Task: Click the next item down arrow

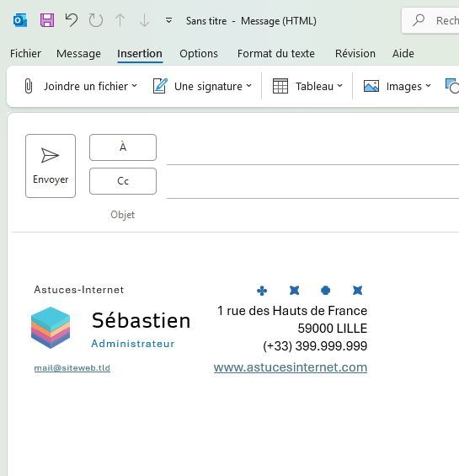Action: (x=145, y=21)
